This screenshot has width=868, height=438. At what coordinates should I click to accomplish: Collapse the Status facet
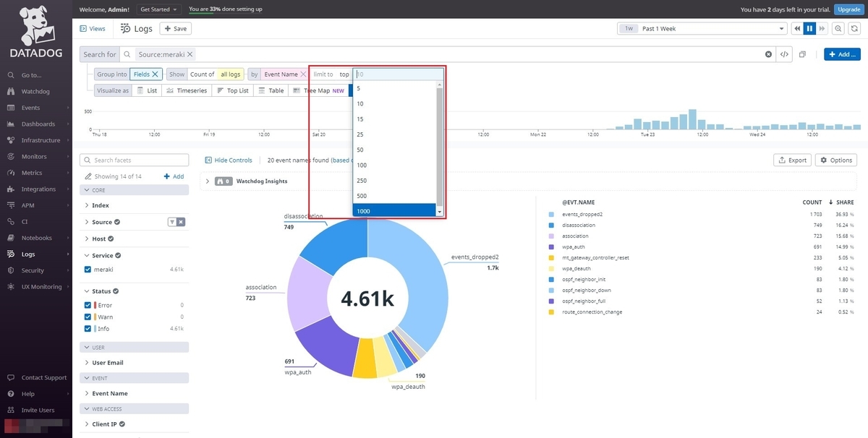point(87,291)
